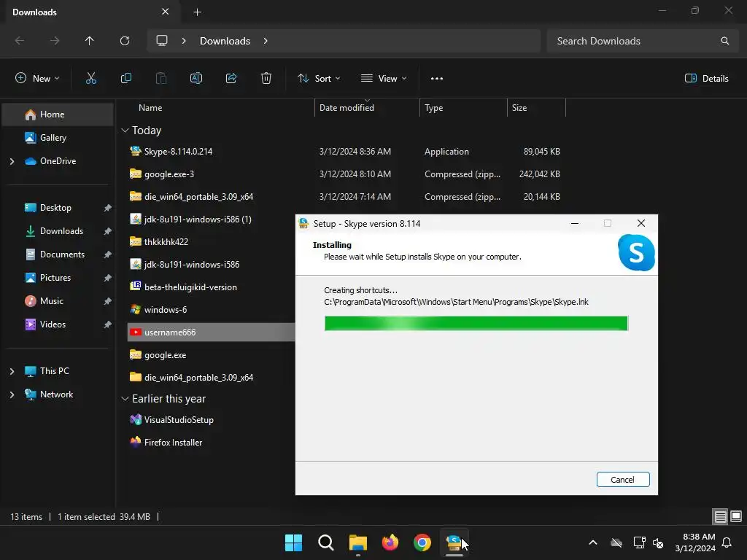The width and height of the screenshot is (747, 560).
Task: Go up one folder with Up arrow
Action: coord(90,41)
